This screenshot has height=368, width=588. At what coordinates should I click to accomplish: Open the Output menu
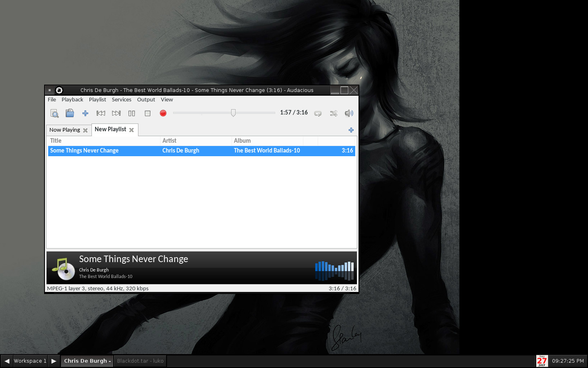[146, 99]
